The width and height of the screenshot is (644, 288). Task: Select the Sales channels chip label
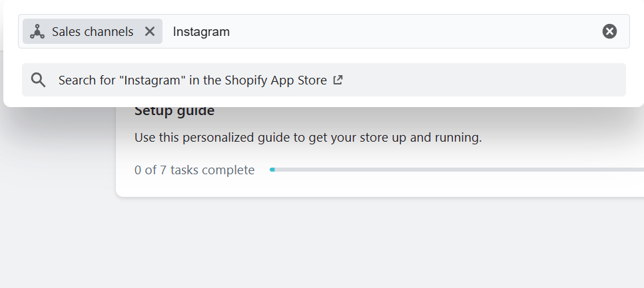[93, 31]
